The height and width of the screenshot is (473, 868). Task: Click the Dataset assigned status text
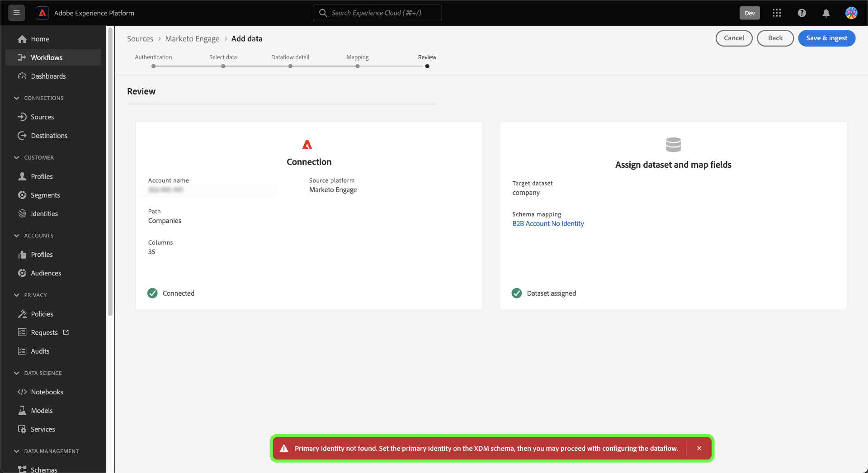[552, 293]
